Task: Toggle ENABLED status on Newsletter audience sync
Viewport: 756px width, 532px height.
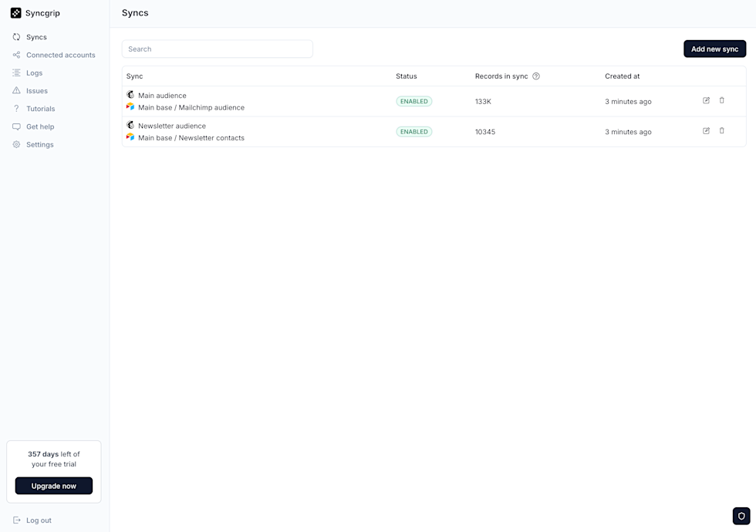Action: click(413, 131)
